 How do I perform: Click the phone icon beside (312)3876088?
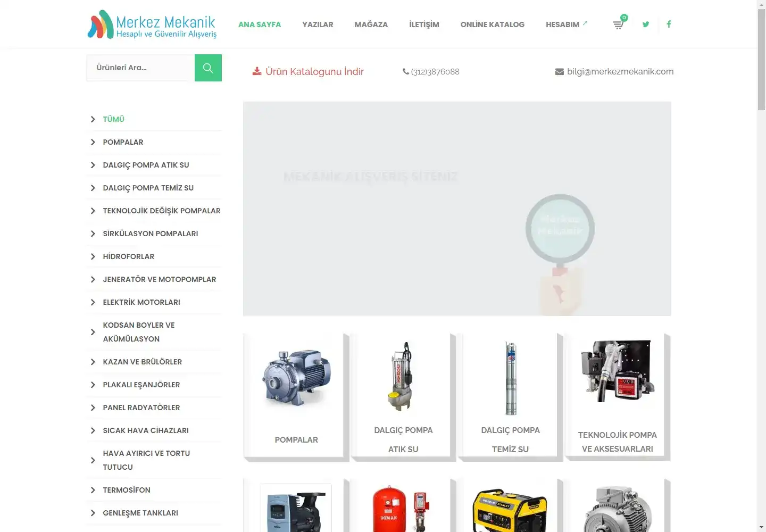(x=406, y=71)
